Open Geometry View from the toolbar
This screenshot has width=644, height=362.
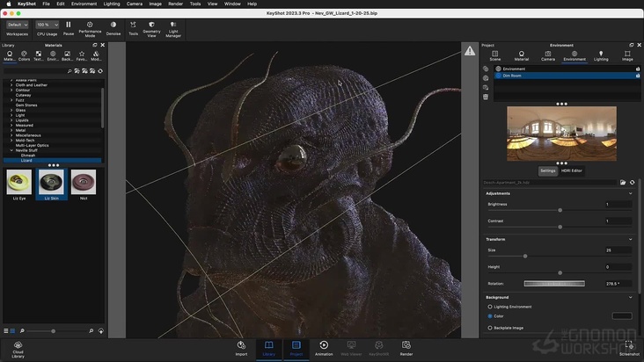pos(151,30)
